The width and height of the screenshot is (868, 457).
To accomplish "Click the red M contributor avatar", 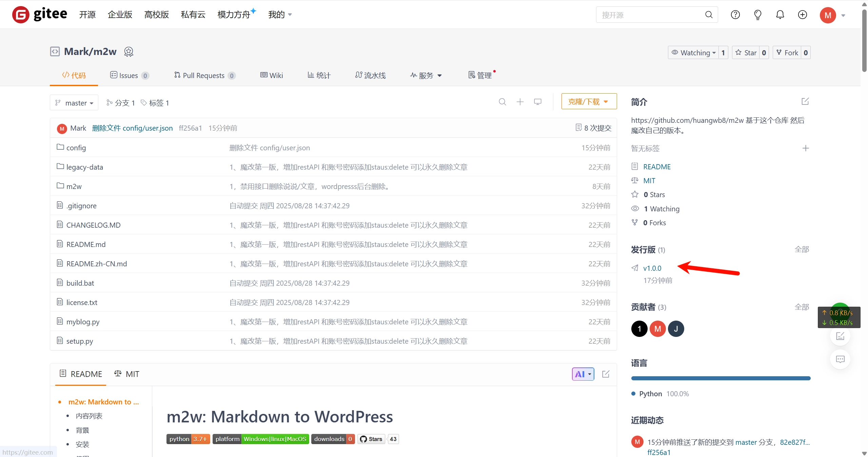I will coord(658,329).
